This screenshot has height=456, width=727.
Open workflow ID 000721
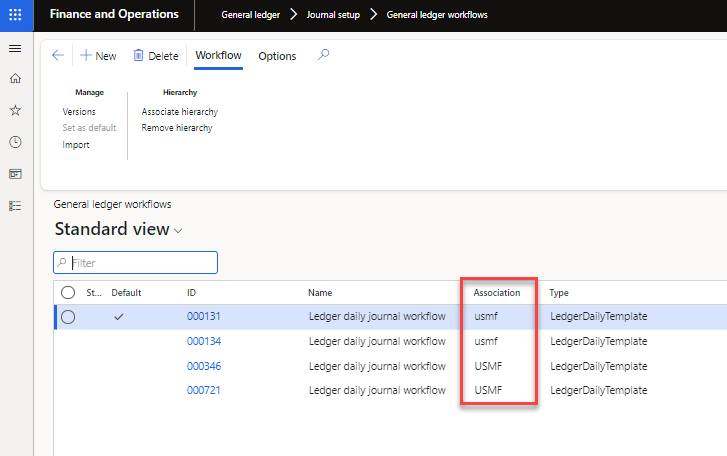pos(204,390)
